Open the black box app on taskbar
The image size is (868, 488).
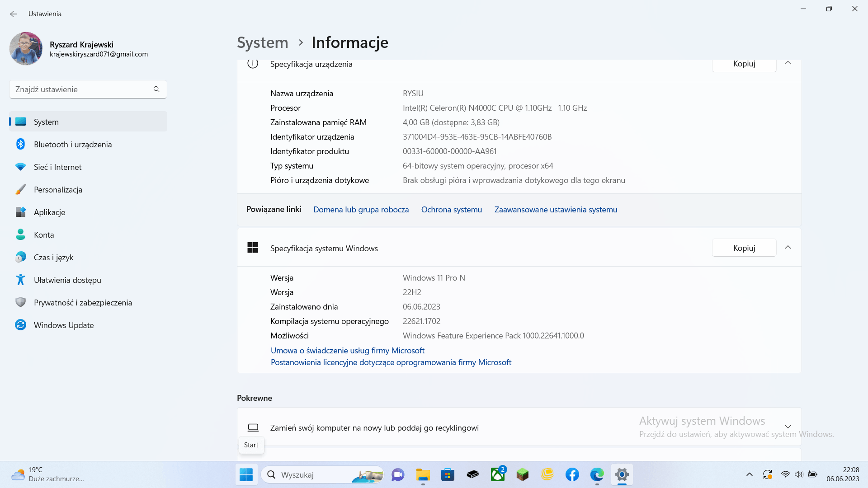pos(472,474)
